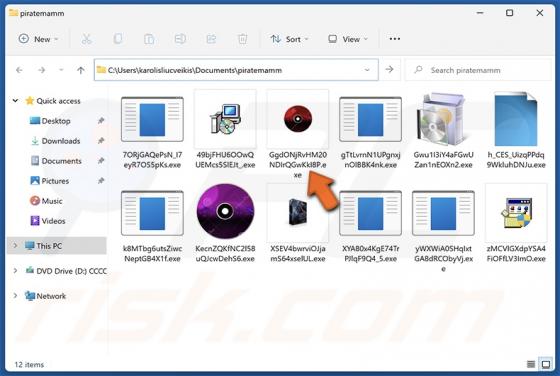Select XSEV4bwrviOJjamS64xselUL.exe dark box icon

pos(298,212)
